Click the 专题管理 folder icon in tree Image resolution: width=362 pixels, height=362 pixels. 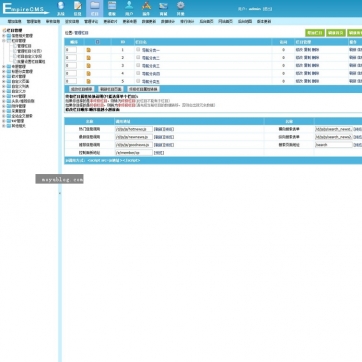click(x=9, y=67)
